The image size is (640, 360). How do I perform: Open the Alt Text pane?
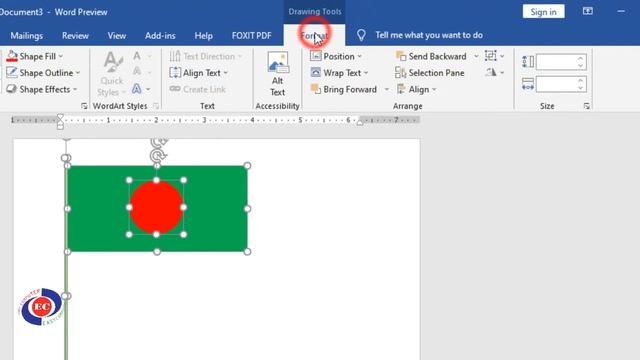click(x=278, y=74)
